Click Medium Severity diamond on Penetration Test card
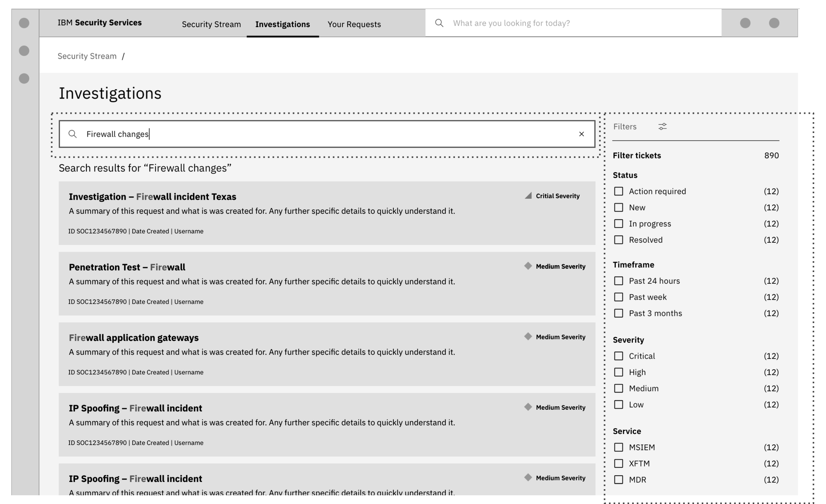The image size is (826, 504). pyautogui.click(x=528, y=266)
